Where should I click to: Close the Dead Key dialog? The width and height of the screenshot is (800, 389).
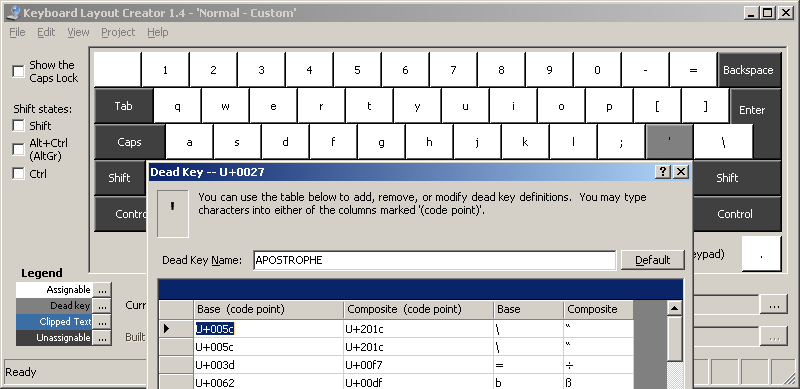pos(681,172)
